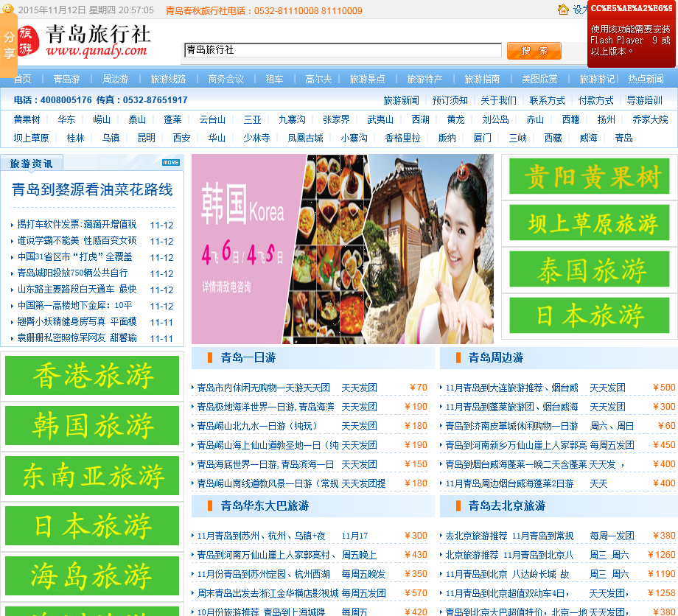Image resolution: width=678 pixels, height=616 pixels.
Task: Click the 黄果树 destination link
Action: 27,120
